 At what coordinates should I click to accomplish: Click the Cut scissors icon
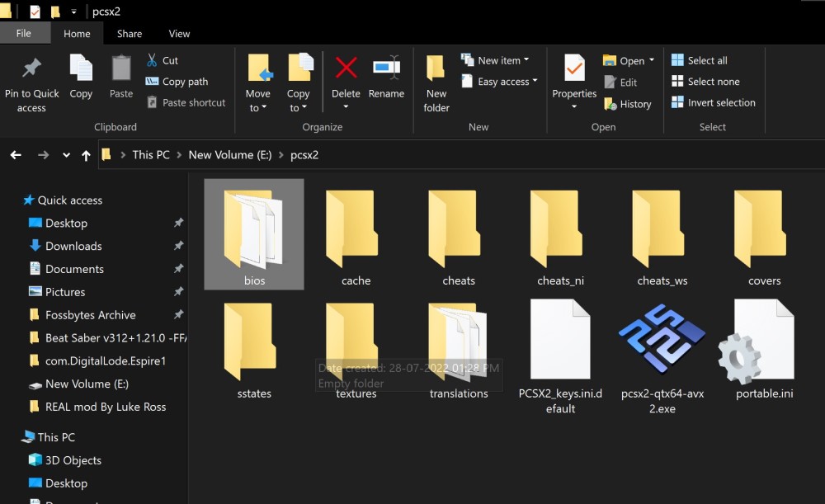tap(152, 60)
